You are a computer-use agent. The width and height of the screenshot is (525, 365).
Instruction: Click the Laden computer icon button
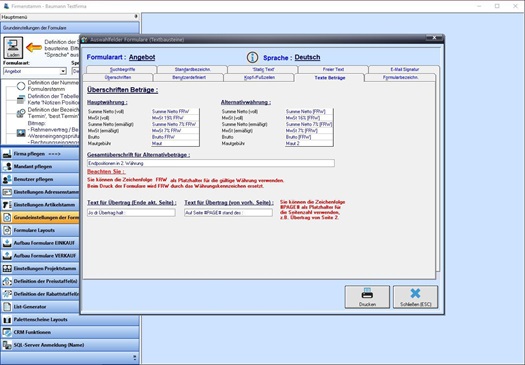[x=13, y=48]
